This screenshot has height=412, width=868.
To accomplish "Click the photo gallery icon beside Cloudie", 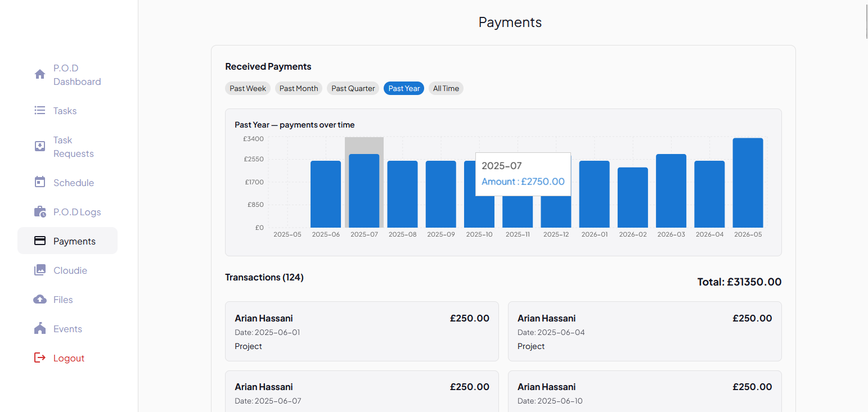I will click(x=40, y=270).
